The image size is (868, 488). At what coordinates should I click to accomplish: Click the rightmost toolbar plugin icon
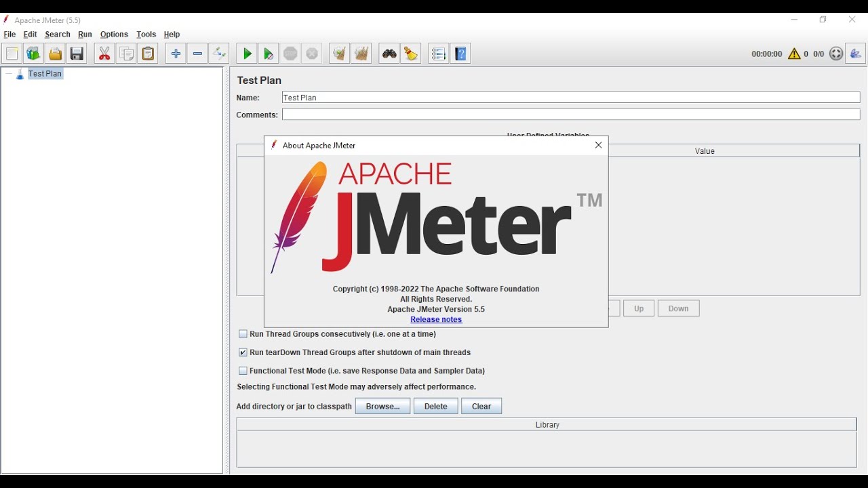coord(856,54)
